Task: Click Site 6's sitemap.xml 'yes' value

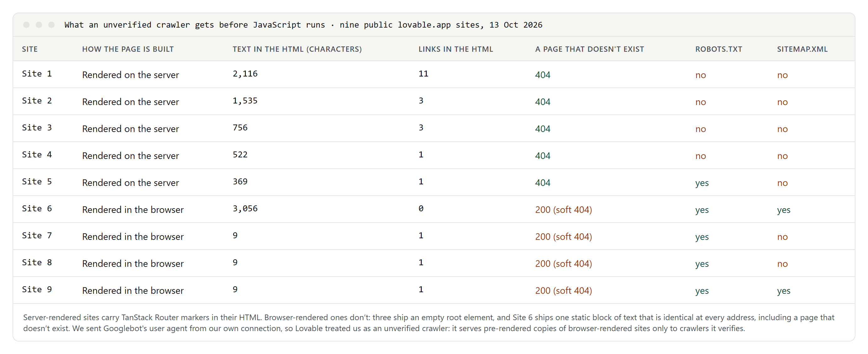Action: (784, 210)
